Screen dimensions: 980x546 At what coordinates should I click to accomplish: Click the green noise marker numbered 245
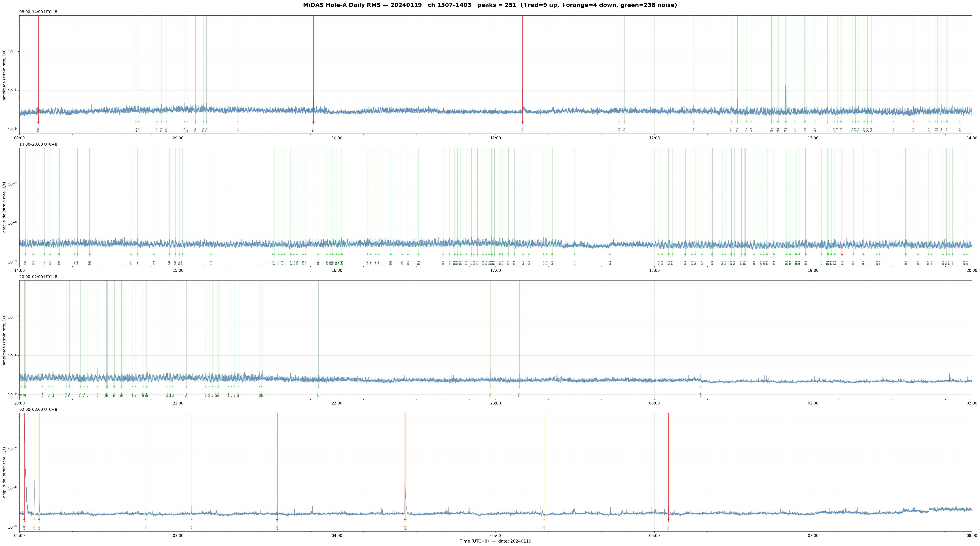tap(192, 519)
